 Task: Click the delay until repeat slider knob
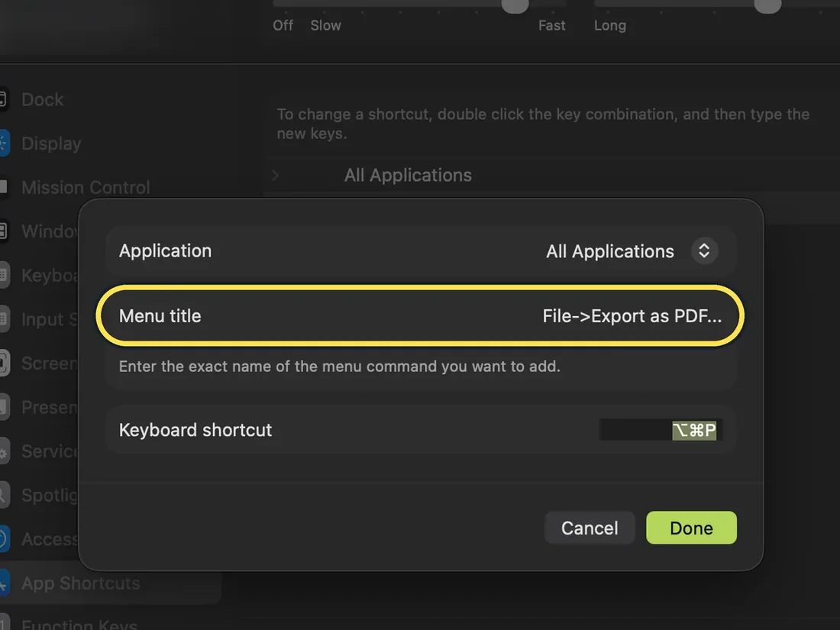pyautogui.click(x=767, y=5)
